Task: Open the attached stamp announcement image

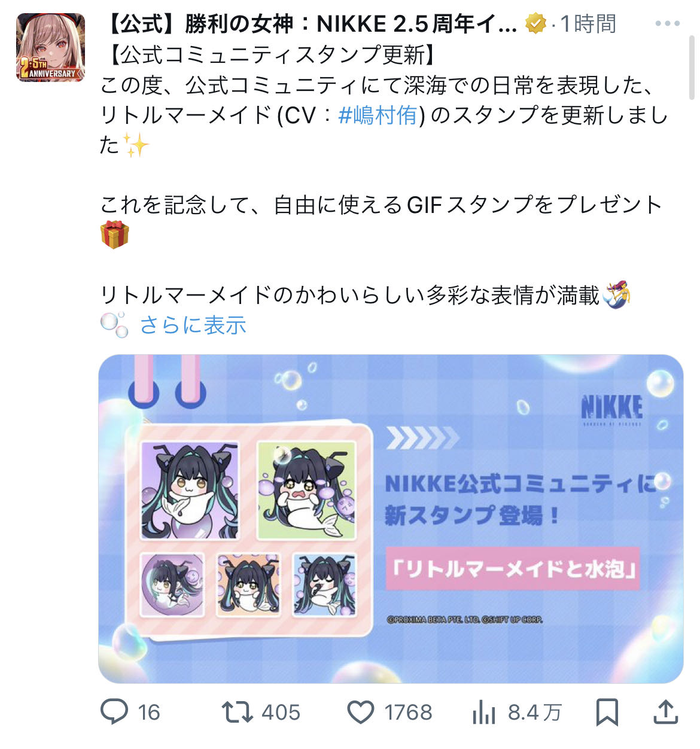Action: click(391, 519)
